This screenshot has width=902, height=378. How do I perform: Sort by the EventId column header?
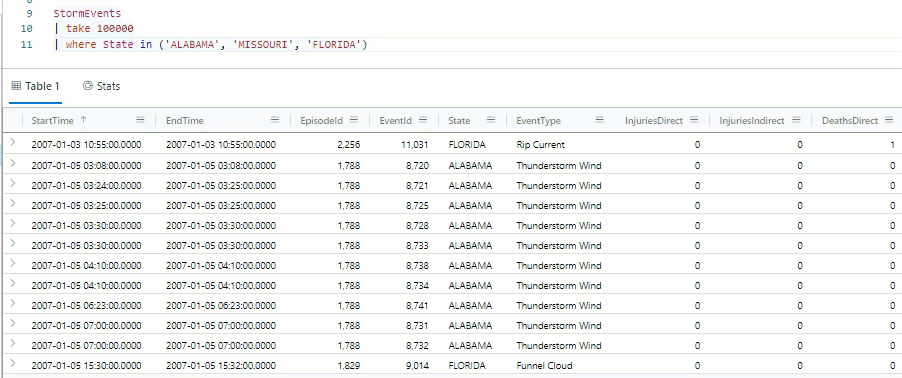click(x=396, y=121)
